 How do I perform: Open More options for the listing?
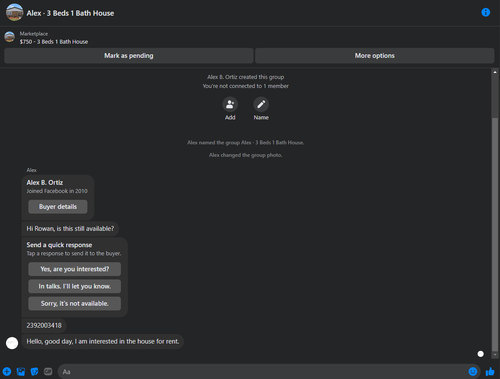pyautogui.click(x=375, y=56)
